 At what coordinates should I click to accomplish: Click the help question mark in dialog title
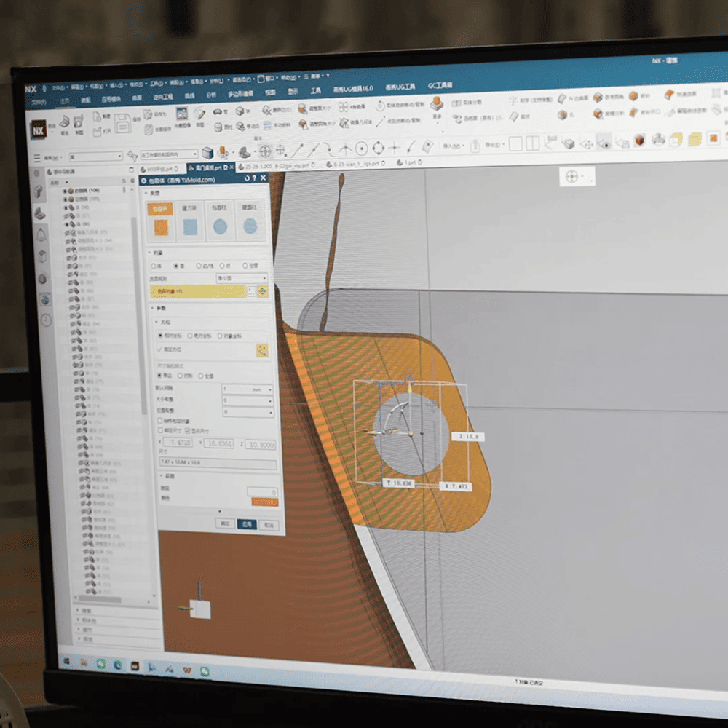click(x=254, y=178)
